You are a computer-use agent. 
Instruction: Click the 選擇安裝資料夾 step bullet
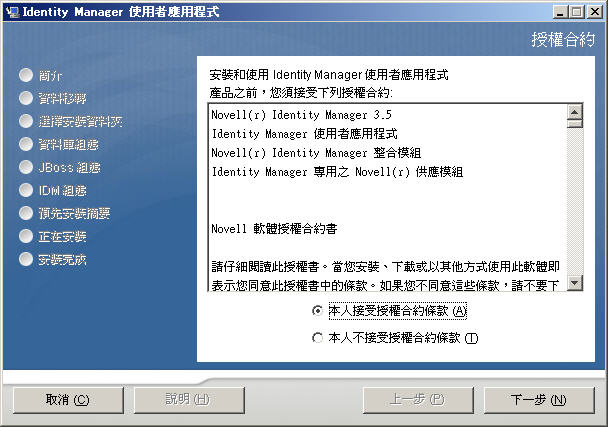coord(26,121)
